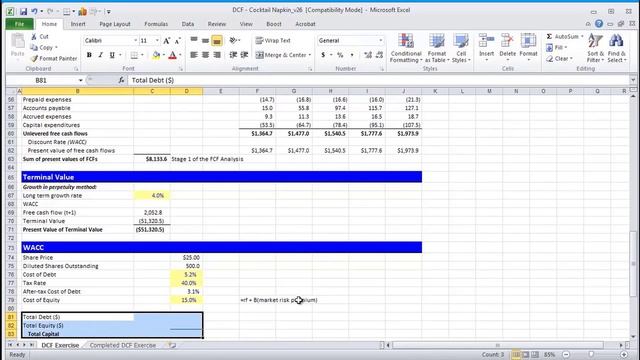This screenshot has height=360, width=640.
Task: Toggle Align Text Right
Action: 217,55
